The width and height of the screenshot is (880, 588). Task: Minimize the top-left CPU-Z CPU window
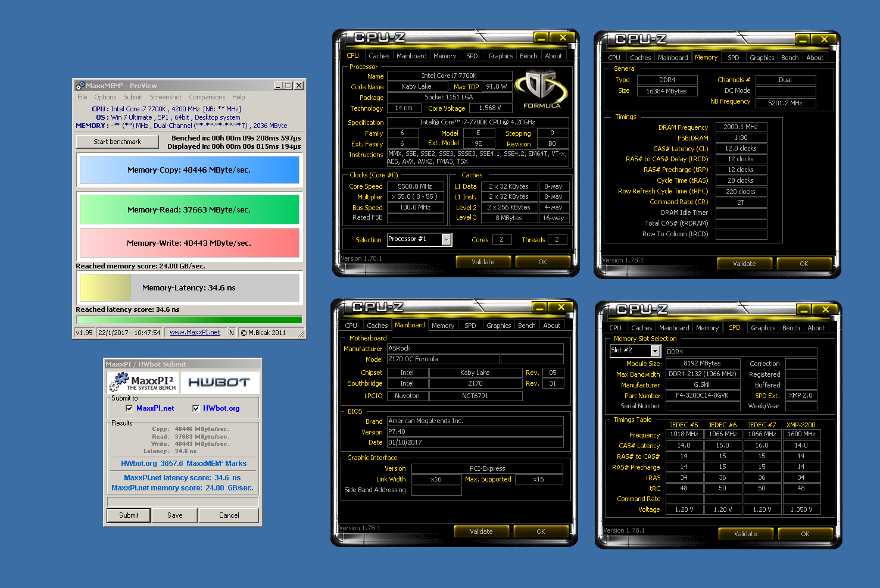click(x=541, y=37)
